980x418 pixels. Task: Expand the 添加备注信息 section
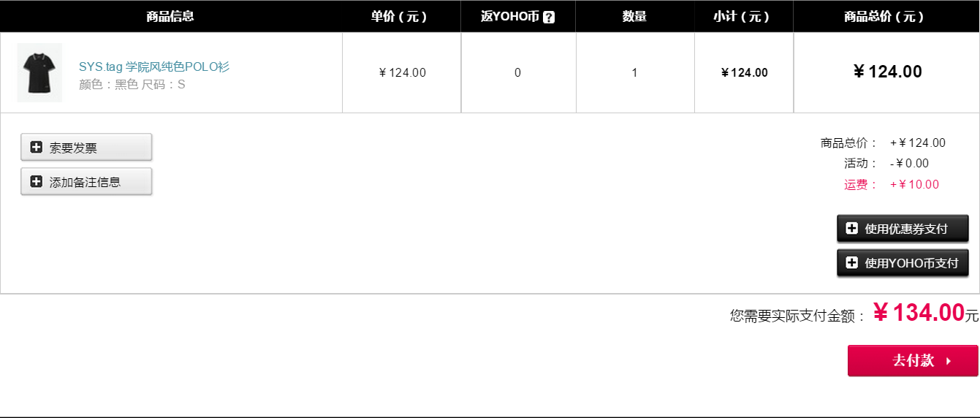pyautogui.click(x=86, y=181)
